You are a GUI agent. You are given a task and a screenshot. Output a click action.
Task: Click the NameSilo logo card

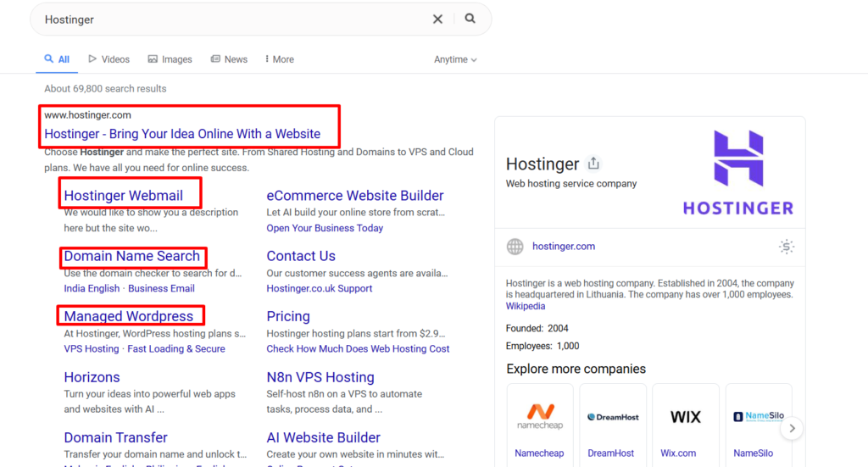[759, 417]
